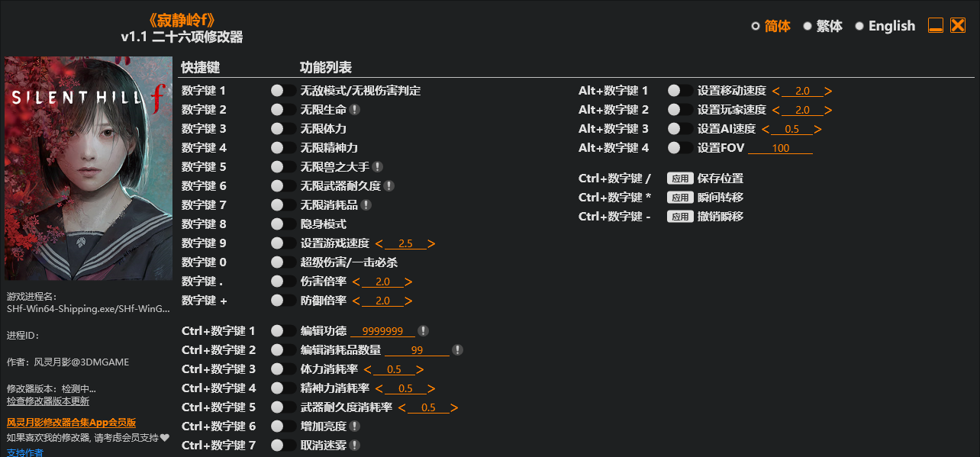Enable the 隐身模式 toggle
980x457 pixels.
(282, 224)
